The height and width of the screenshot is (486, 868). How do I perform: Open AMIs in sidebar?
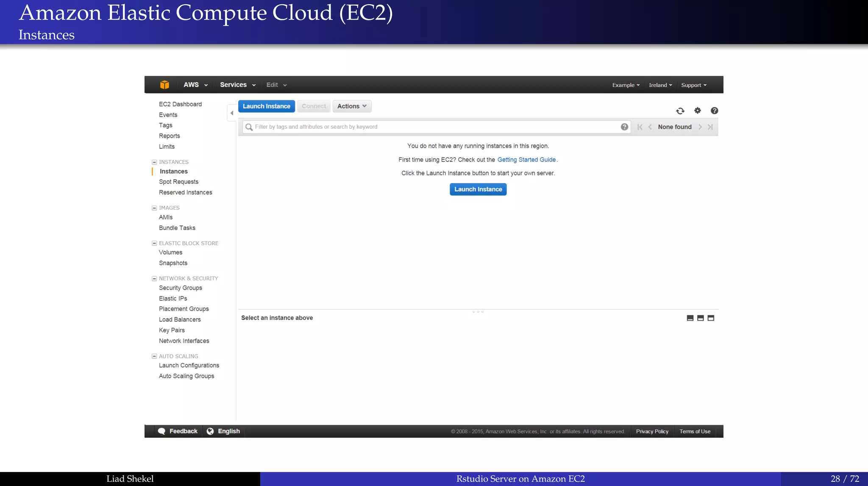point(166,217)
